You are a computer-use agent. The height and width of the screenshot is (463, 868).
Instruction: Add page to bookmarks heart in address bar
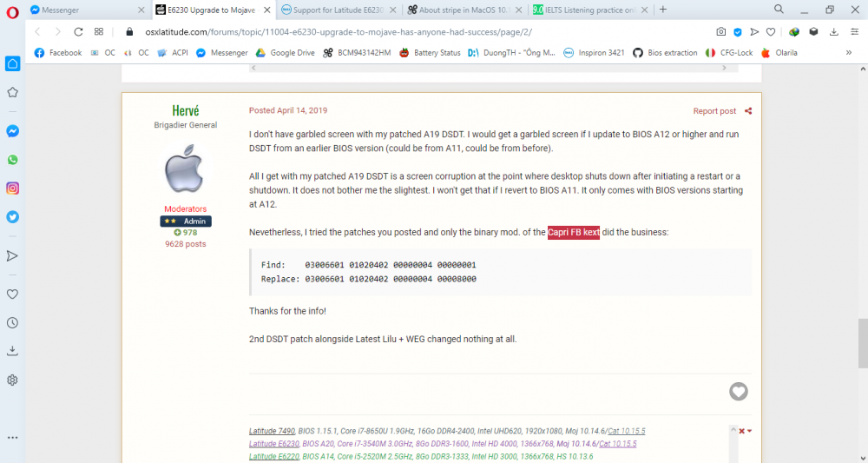[771, 32]
